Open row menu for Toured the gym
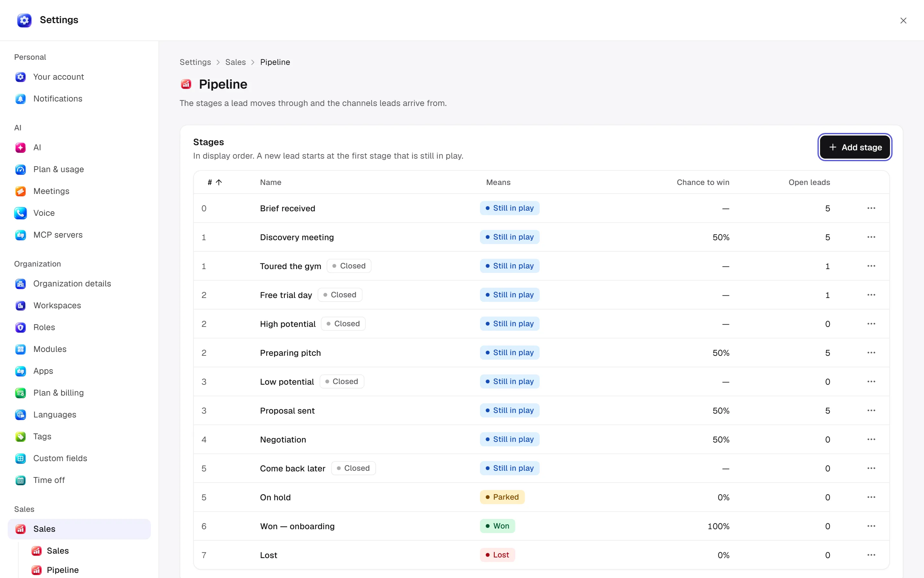This screenshot has width=924, height=578. point(871,266)
